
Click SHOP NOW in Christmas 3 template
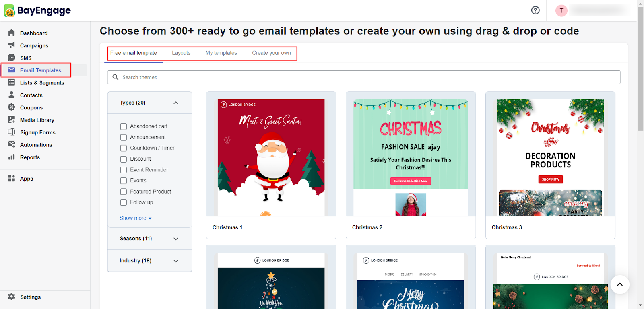tap(551, 179)
